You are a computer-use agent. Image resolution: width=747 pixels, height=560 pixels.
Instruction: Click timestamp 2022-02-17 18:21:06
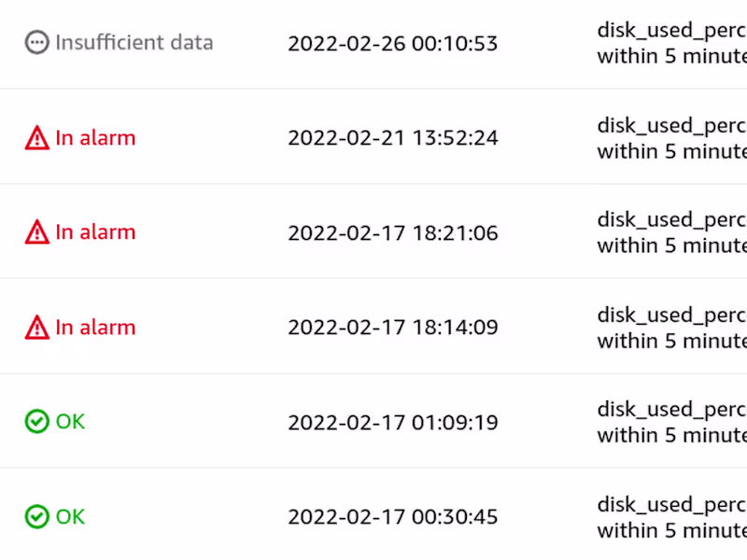pyautogui.click(x=392, y=233)
